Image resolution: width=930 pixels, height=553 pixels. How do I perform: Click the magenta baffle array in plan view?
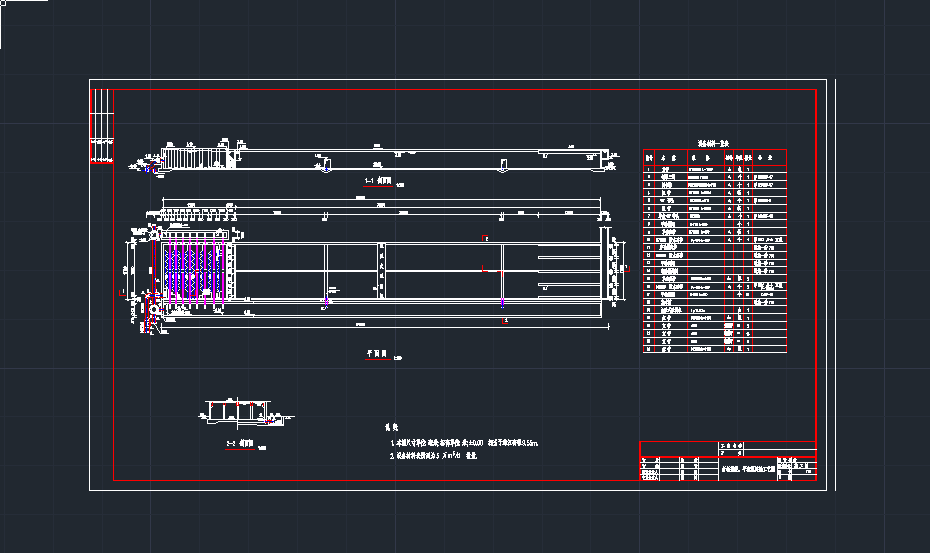tap(193, 270)
